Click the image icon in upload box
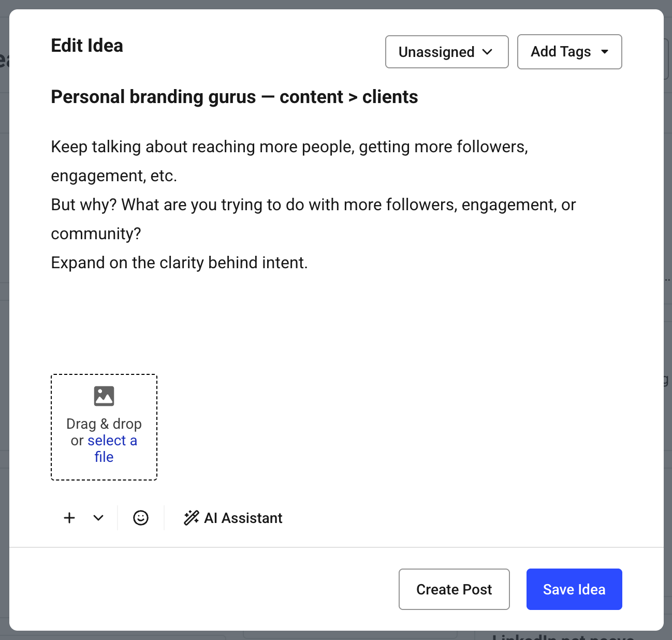Image resolution: width=672 pixels, height=640 pixels. point(104,396)
